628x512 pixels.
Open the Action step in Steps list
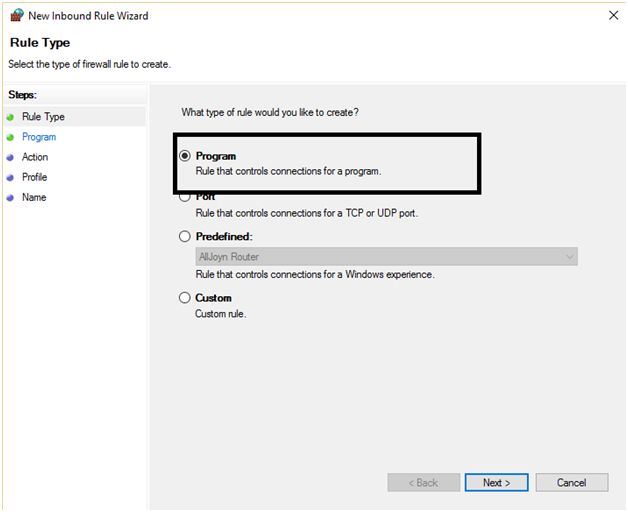pos(35,157)
